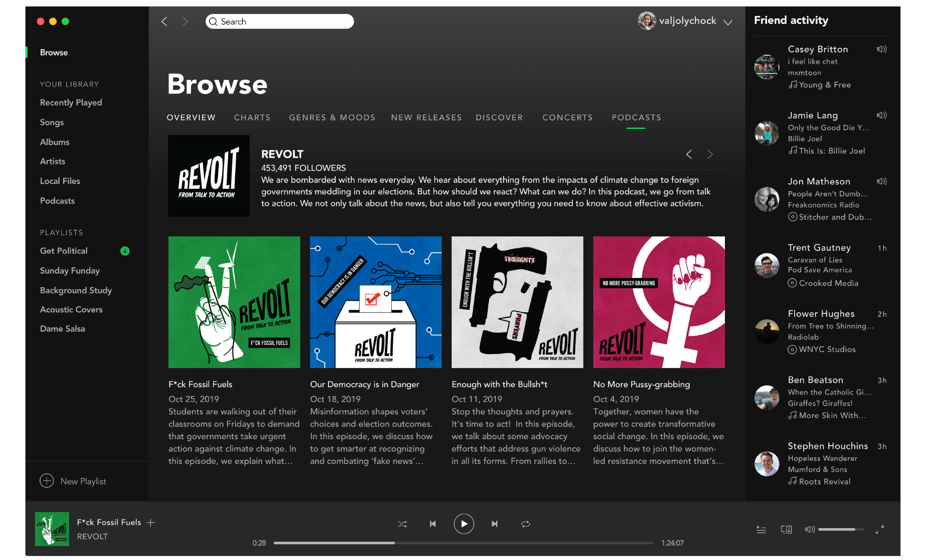Toggle download icon beside Get Political
Screen dimensions: 930x560
[125, 251]
